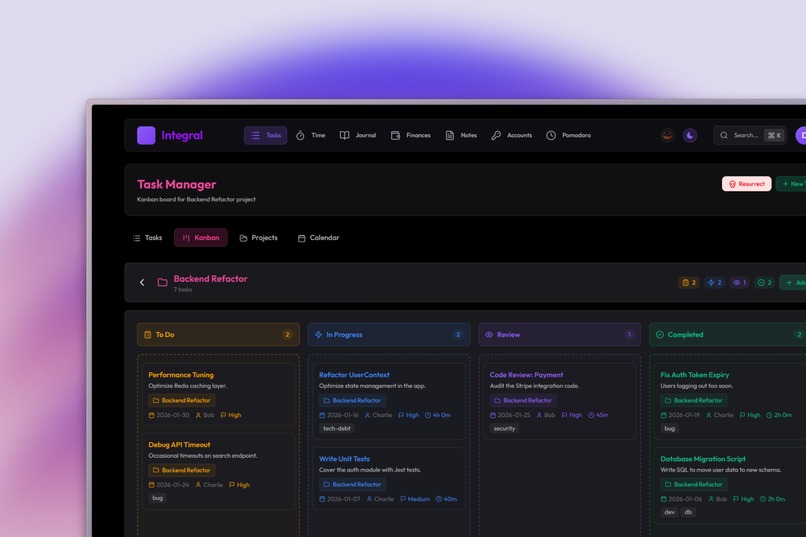The width and height of the screenshot is (806, 537).
Task: Click the security label on Code Review: Payment
Action: 504,429
